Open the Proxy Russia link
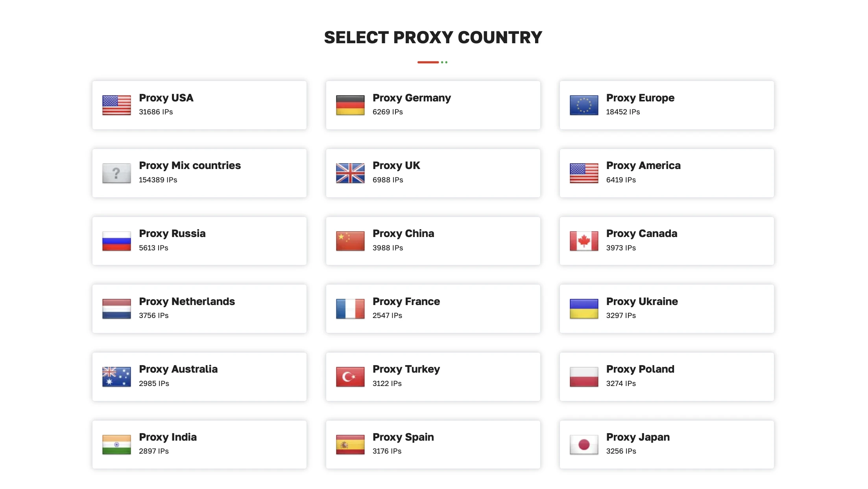This screenshot has width=868, height=489. tap(199, 241)
